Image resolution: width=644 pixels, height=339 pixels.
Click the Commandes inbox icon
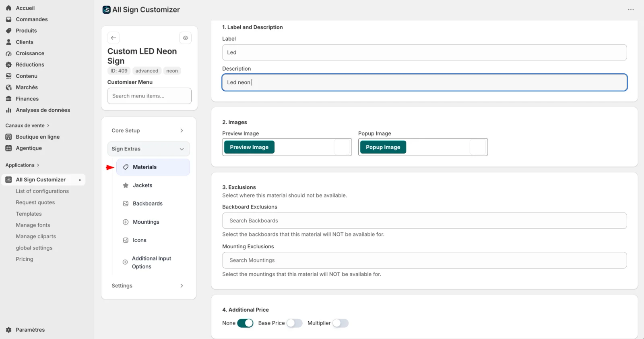pyautogui.click(x=8, y=19)
